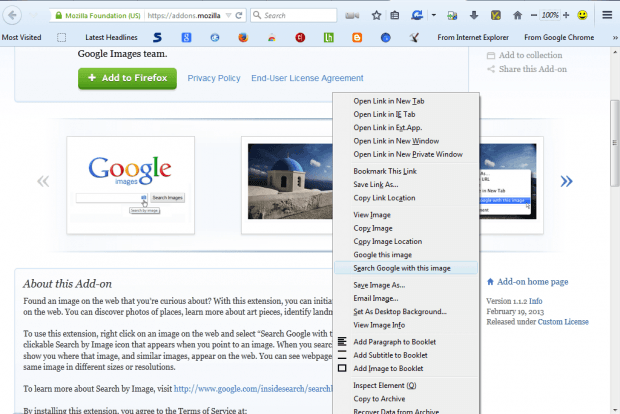Click the blue S bookmark icon
The image size is (620, 414).
pyautogui.click(x=157, y=38)
